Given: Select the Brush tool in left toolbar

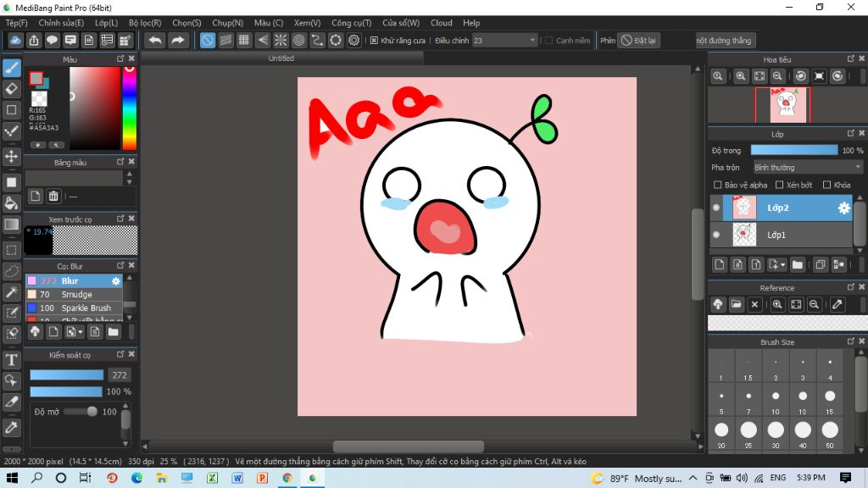Looking at the screenshot, I should point(12,68).
